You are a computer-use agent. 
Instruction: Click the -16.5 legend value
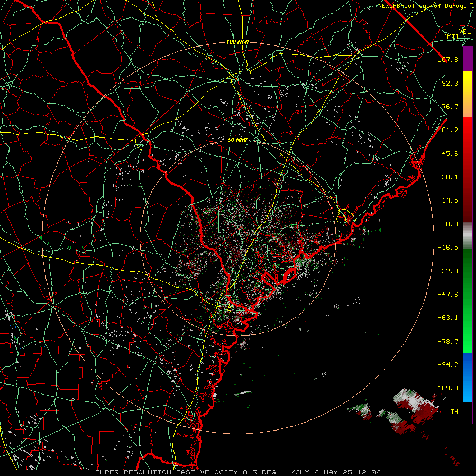tap(448, 248)
